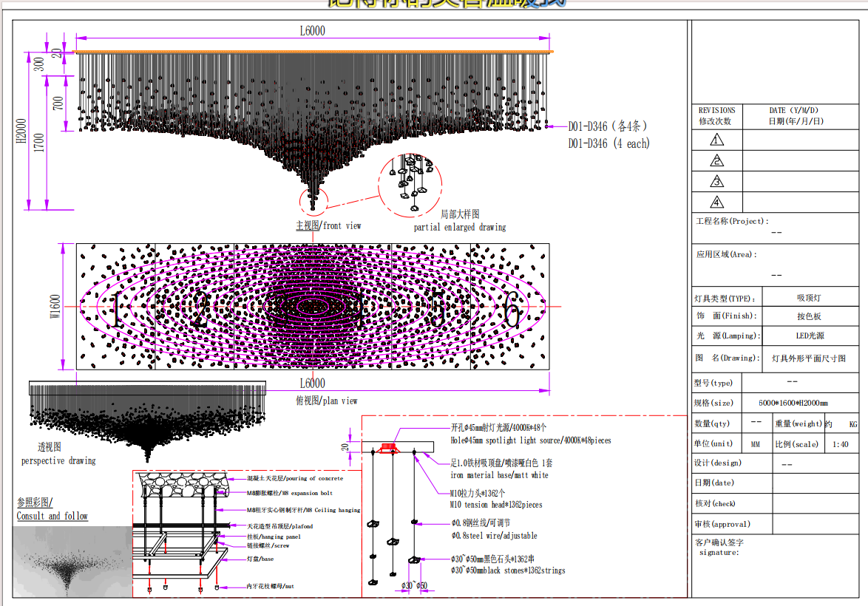The image size is (868, 606).
Task: Click the '设计(design)' label cell
Action: click(x=732, y=463)
